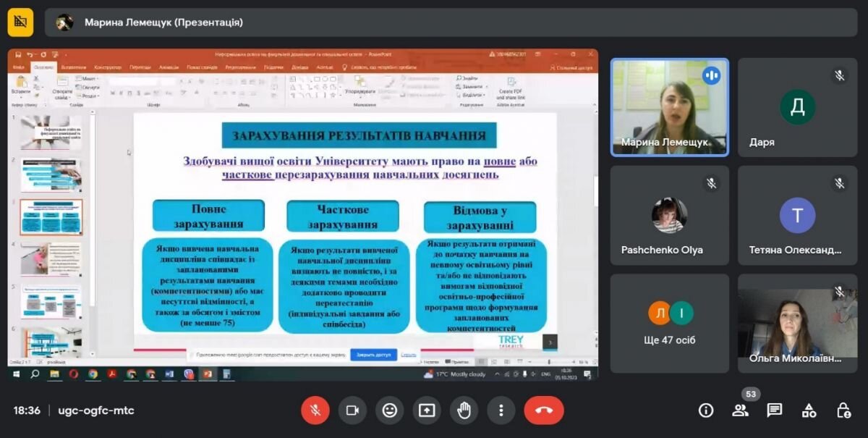Viewport: 868px width, 438px height.
Task: Open the meeting details info icon
Action: click(706, 410)
